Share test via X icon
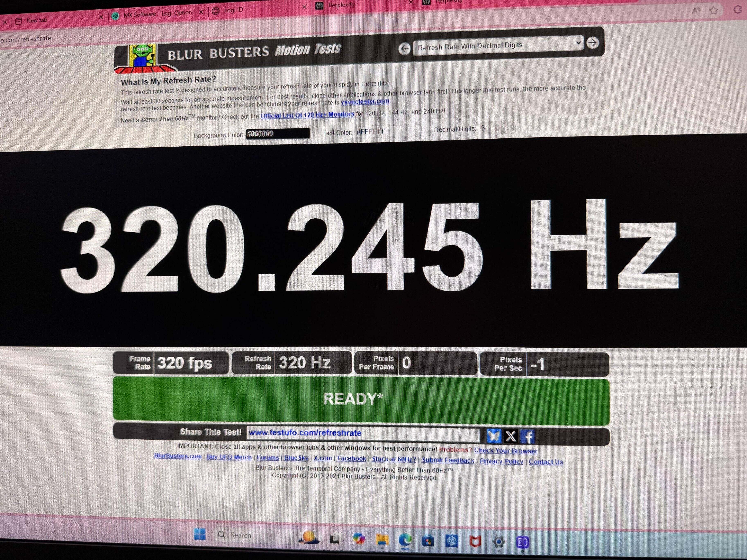The width and height of the screenshot is (747, 560). pos(511,436)
